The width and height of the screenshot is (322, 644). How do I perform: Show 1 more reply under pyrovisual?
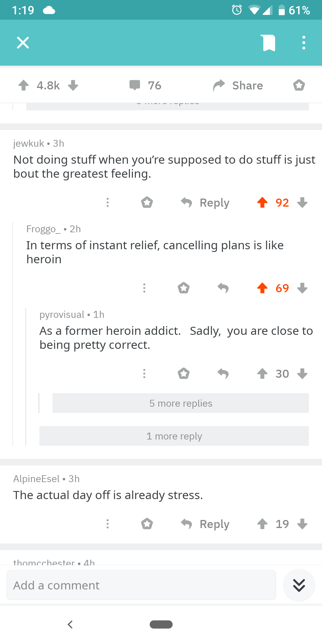coord(174,436)
